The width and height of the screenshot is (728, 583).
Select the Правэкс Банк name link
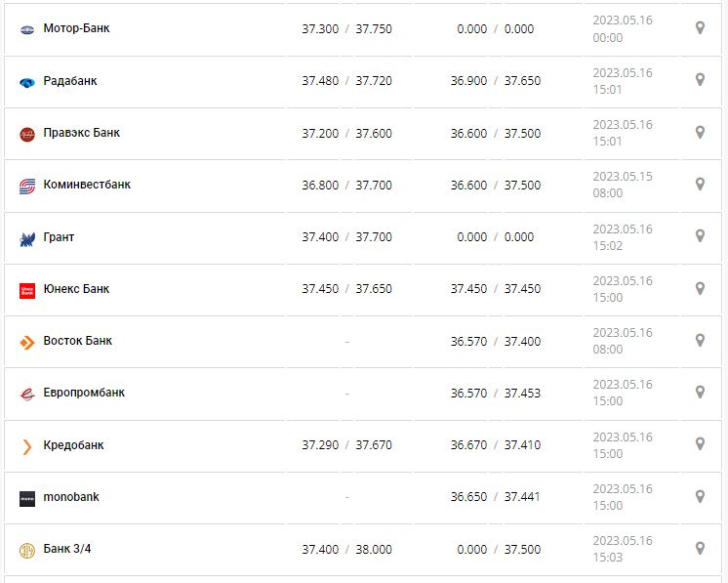click(x=82, y=133)
